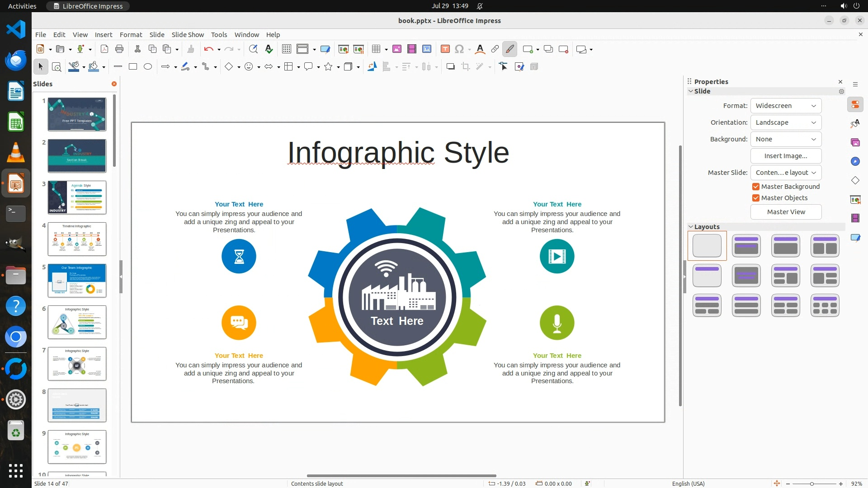This screenshot has height=488, width=868.
Task: Open the Orientation dropdown showing Landscape
Action: pyautogui.click(x=786, y=122)
